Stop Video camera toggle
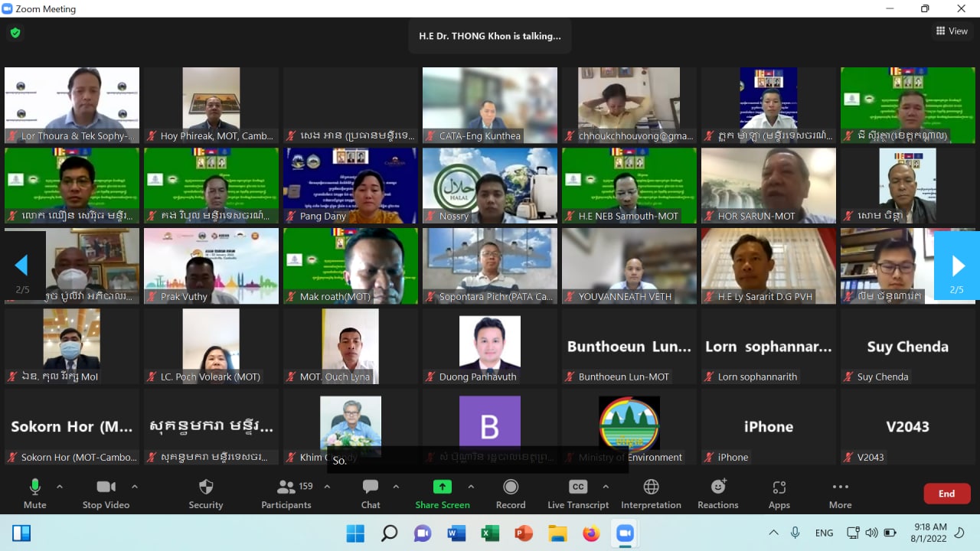The image size is (980, 551). point(106,494)
